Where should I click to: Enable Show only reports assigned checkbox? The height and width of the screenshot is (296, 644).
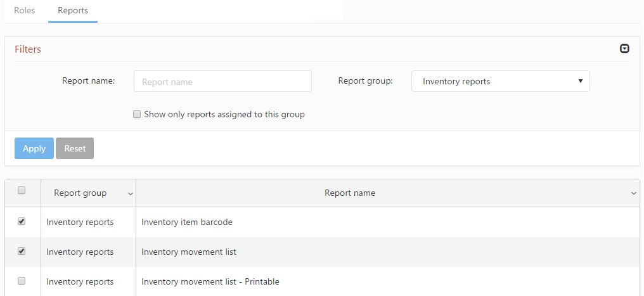(137, 115)
